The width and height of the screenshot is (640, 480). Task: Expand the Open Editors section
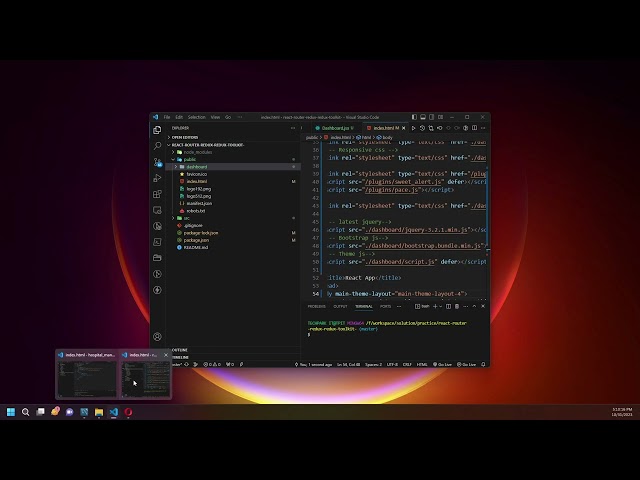click(x=185, y=137)
